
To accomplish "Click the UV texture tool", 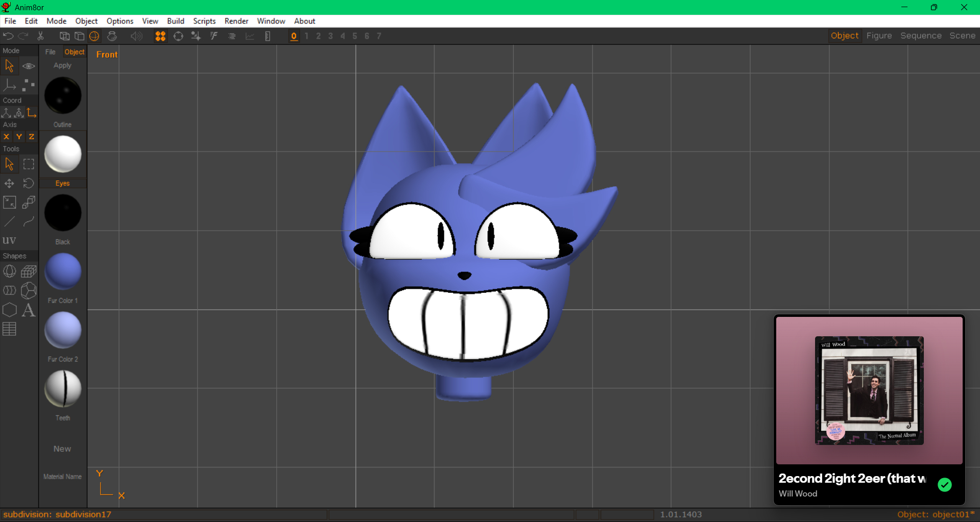I will 9,240.
